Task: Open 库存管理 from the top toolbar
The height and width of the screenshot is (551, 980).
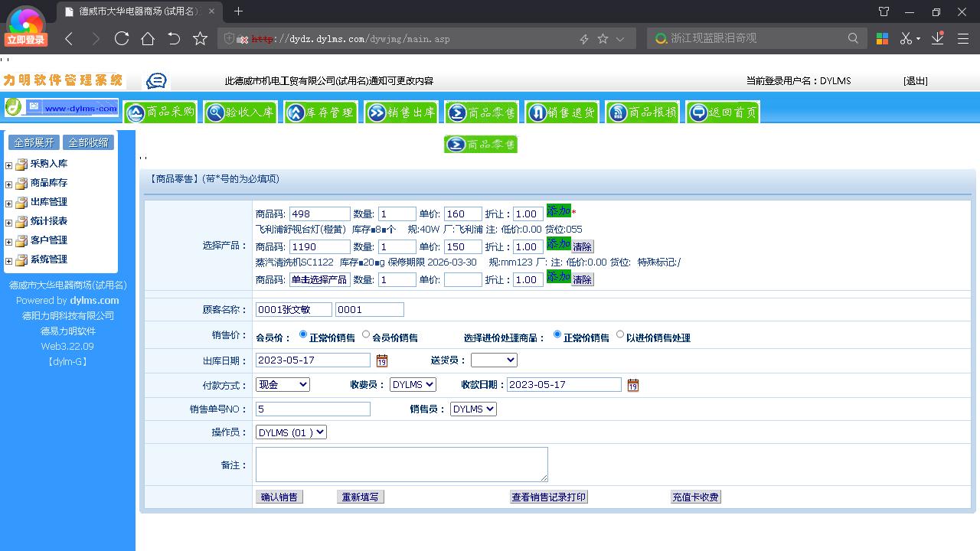Action: (320, 112)
